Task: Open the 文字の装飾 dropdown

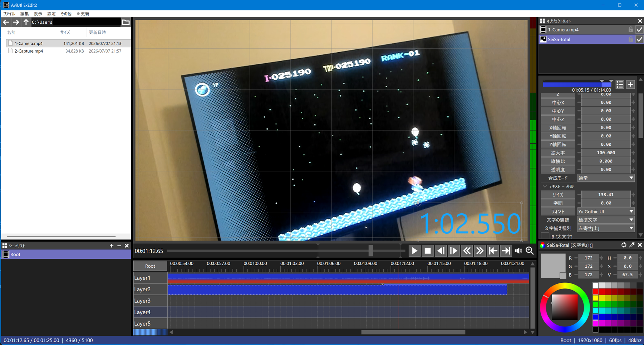Action: pyautogui.click(x=606, y=220)
